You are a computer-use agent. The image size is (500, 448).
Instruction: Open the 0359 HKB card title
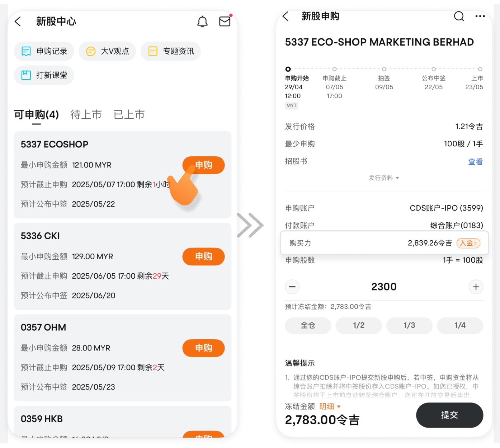click(x=42, y=419)
